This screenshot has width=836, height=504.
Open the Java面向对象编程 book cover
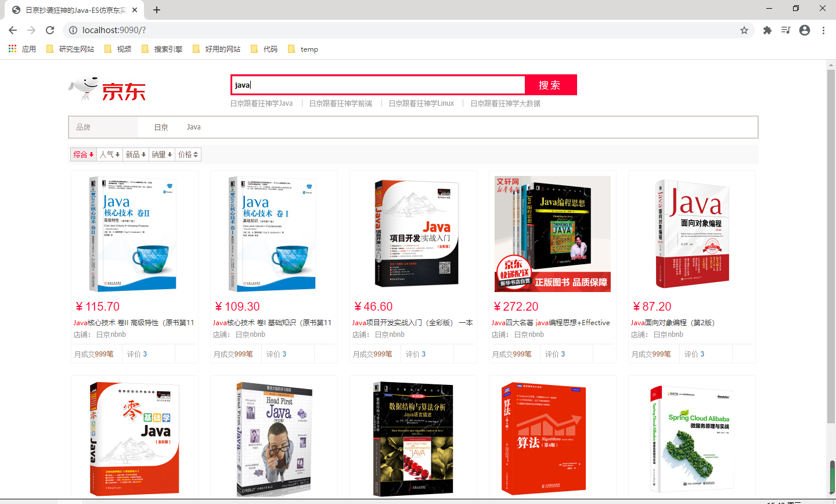[691, 234]
